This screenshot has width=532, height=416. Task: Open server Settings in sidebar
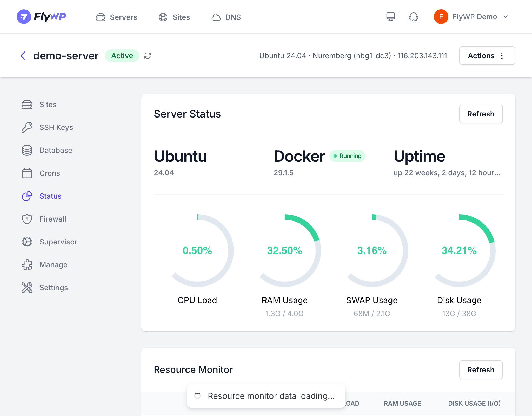pos(54,288)
